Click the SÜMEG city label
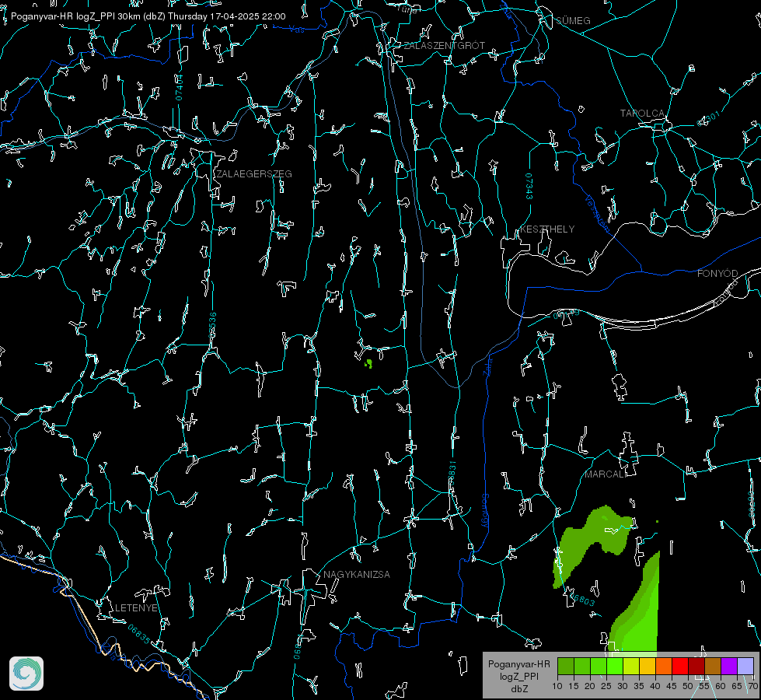This screenshot has height=700, width=761. tap(573, 20)
